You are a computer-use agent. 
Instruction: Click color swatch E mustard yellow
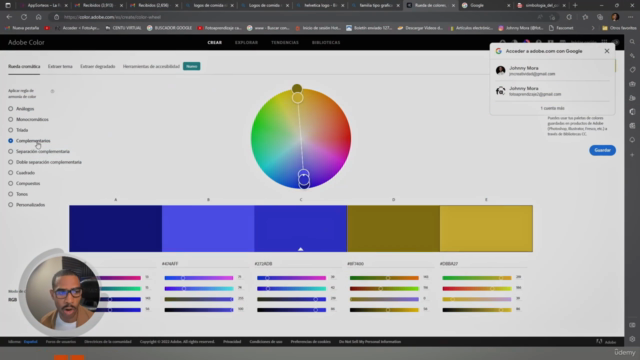tap(486, 229)
